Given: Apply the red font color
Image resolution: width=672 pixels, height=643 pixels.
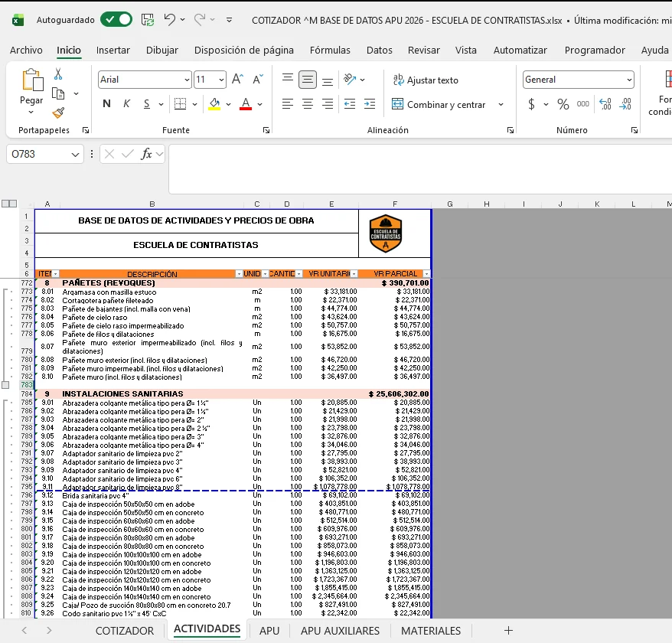Looking at the screenshot, I should (x=246, y=104).
